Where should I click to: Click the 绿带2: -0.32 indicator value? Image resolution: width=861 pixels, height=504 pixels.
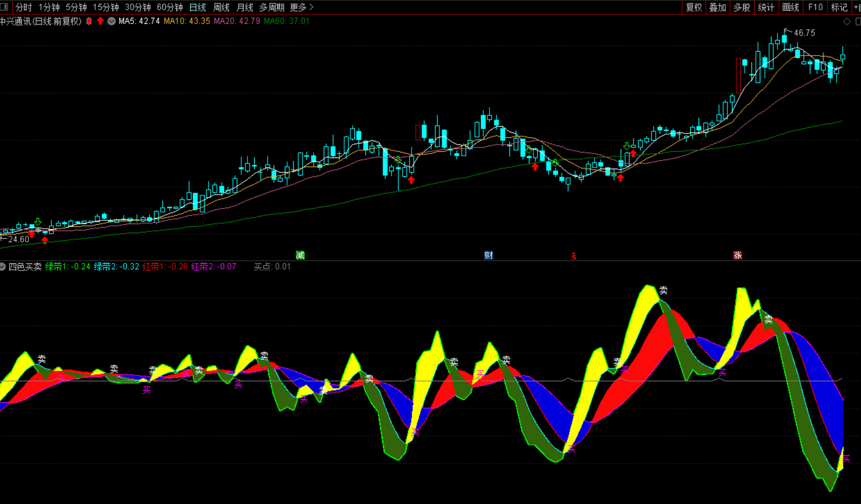(116, 267)
